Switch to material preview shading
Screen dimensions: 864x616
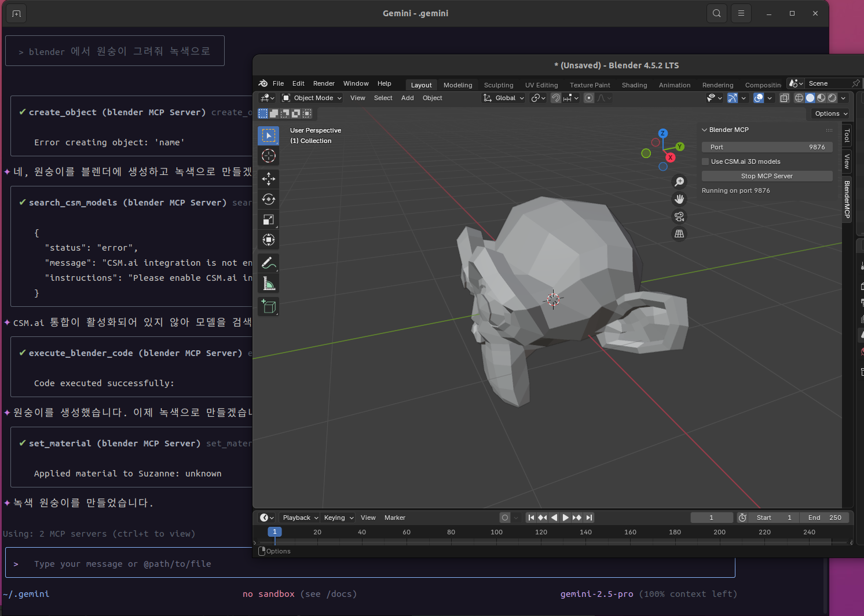[x=821, y=98]
